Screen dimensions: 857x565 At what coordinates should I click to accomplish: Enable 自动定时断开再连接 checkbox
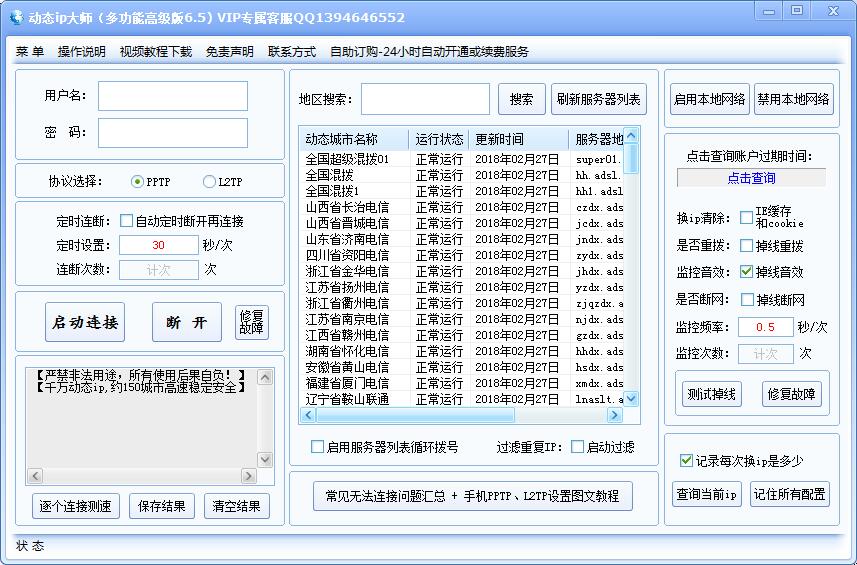(126, 221)
